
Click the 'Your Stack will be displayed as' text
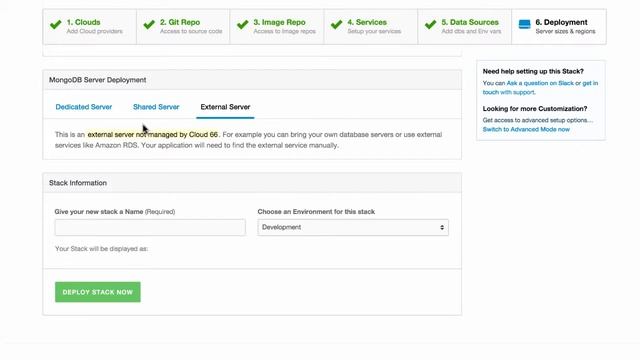point(101,249)
